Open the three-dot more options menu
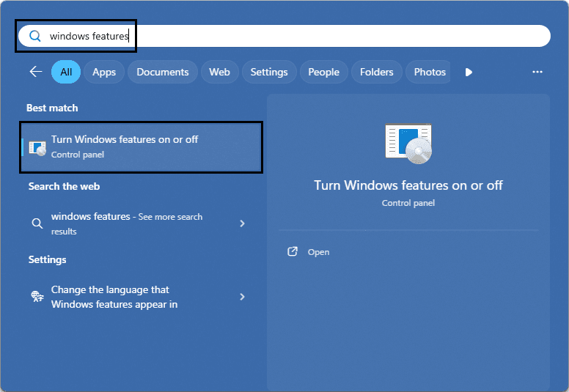 point(537,72)
